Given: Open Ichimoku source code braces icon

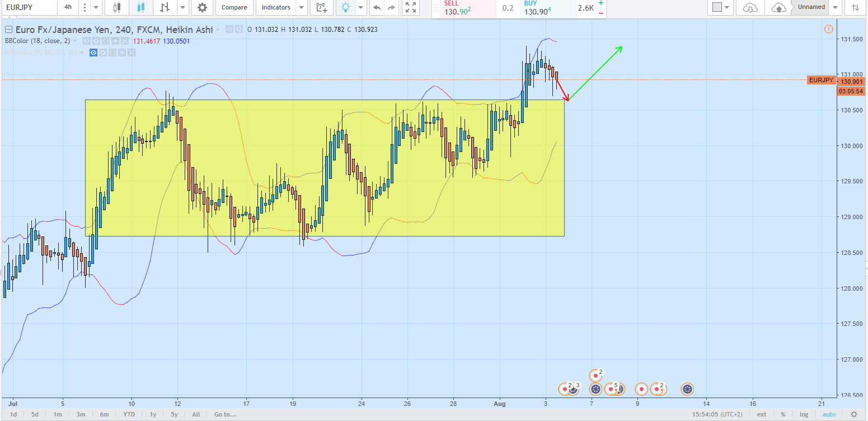Looking at the screenshot, I should coord(113,53).
